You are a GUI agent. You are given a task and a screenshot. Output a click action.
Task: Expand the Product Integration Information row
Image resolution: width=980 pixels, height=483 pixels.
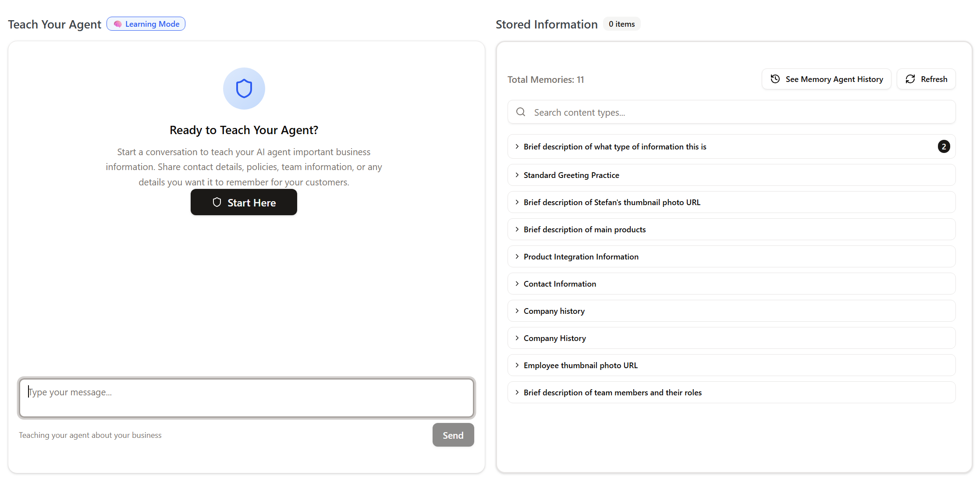581,256
